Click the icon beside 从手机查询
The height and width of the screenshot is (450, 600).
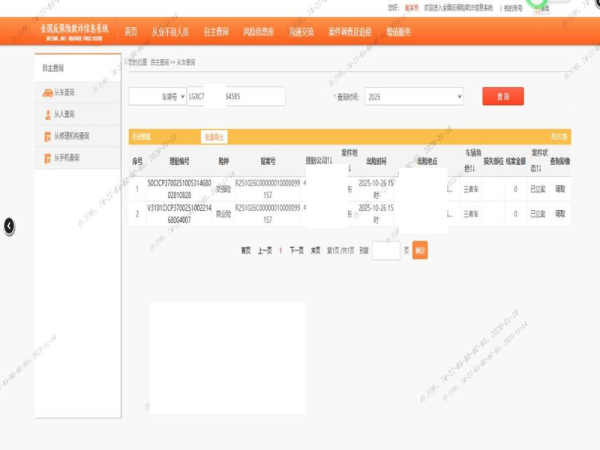tap(47, 158)
